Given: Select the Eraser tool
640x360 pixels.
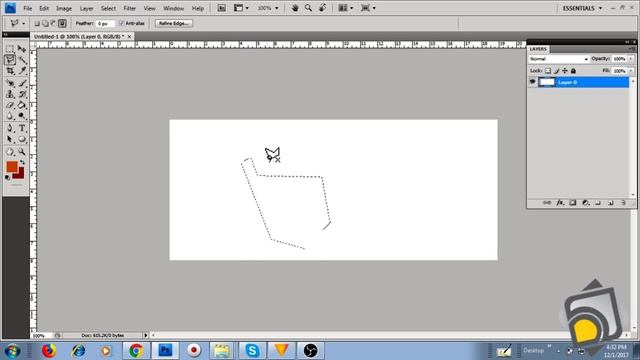Looking at the screenshot, I should point(10,105).
